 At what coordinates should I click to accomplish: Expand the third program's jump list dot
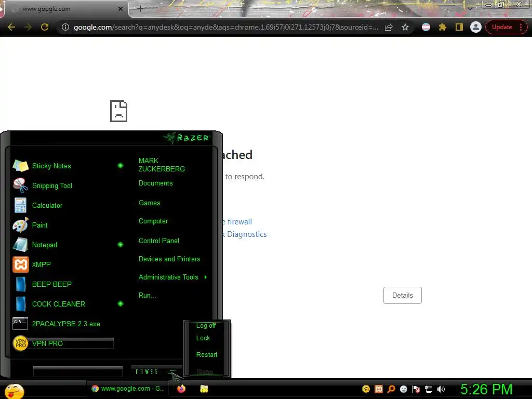121,303
